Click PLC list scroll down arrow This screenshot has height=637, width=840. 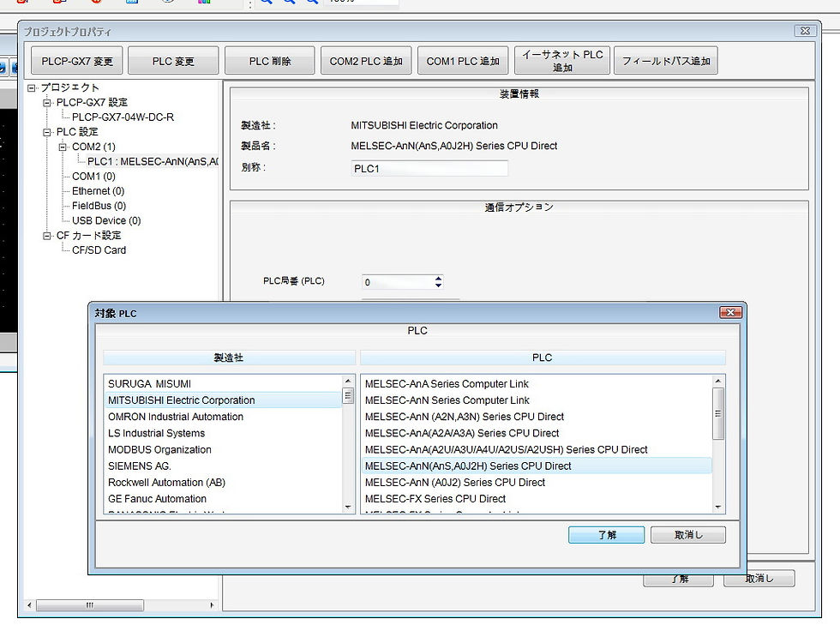718,507
